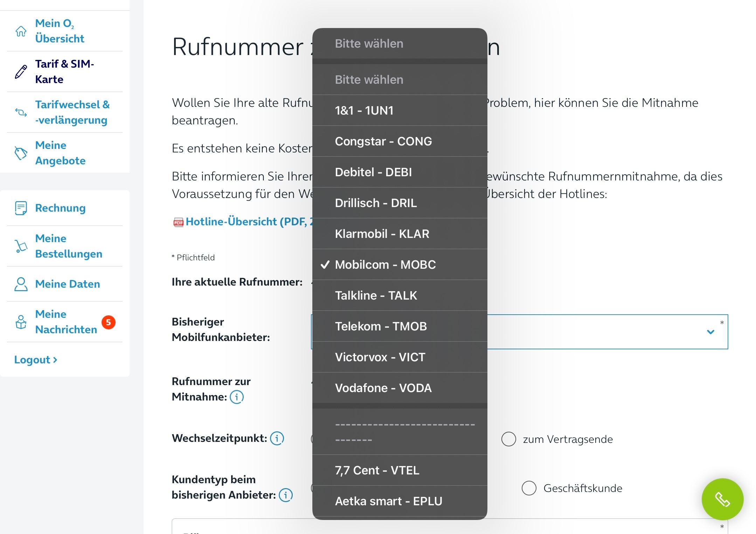Select the zum Vertragsende radio button
This screenshot has width=756, height=534.
click(x=509, y=439)
